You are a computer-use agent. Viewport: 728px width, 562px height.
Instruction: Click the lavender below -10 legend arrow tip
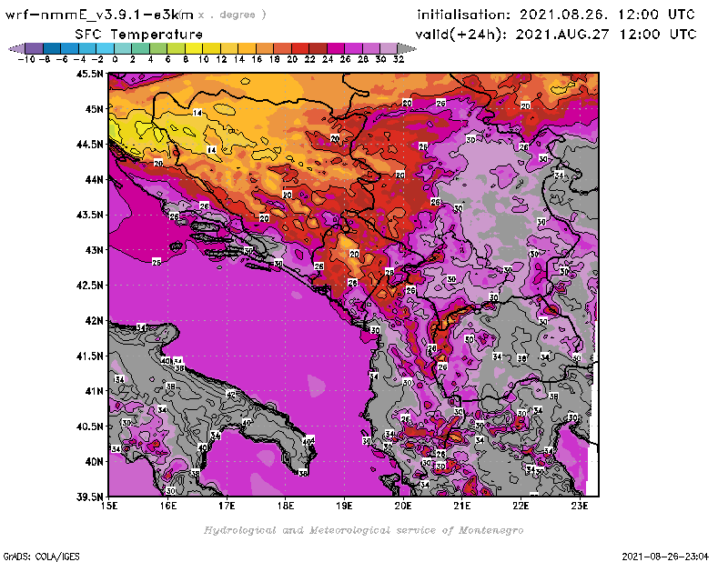(x=16, y=48)
